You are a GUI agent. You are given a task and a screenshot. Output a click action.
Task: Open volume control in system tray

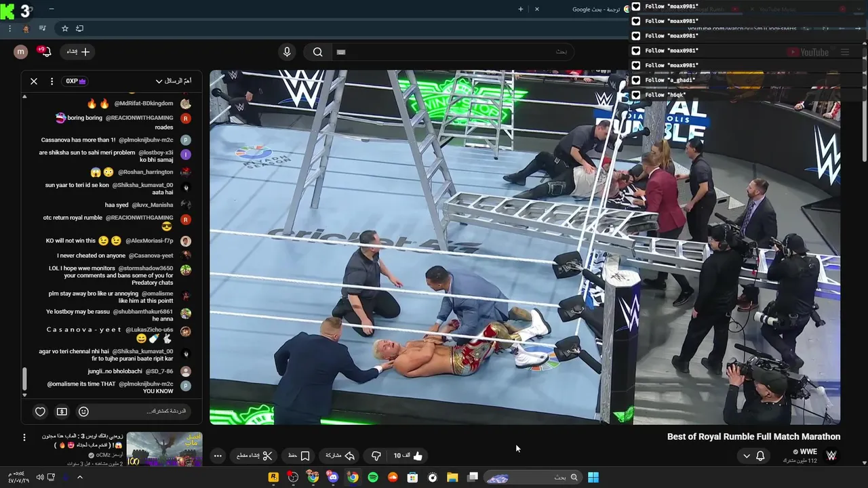(x=39, y=477)
